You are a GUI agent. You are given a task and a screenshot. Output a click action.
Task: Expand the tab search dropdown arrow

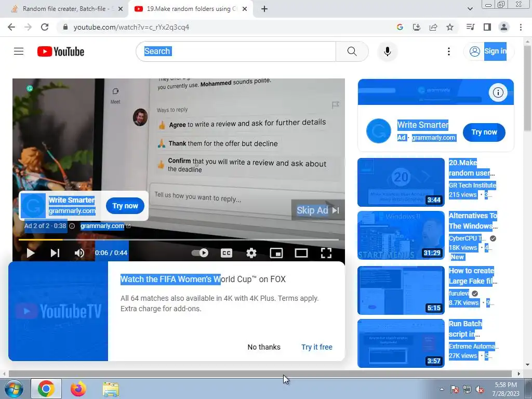click(x=470, y=9)
